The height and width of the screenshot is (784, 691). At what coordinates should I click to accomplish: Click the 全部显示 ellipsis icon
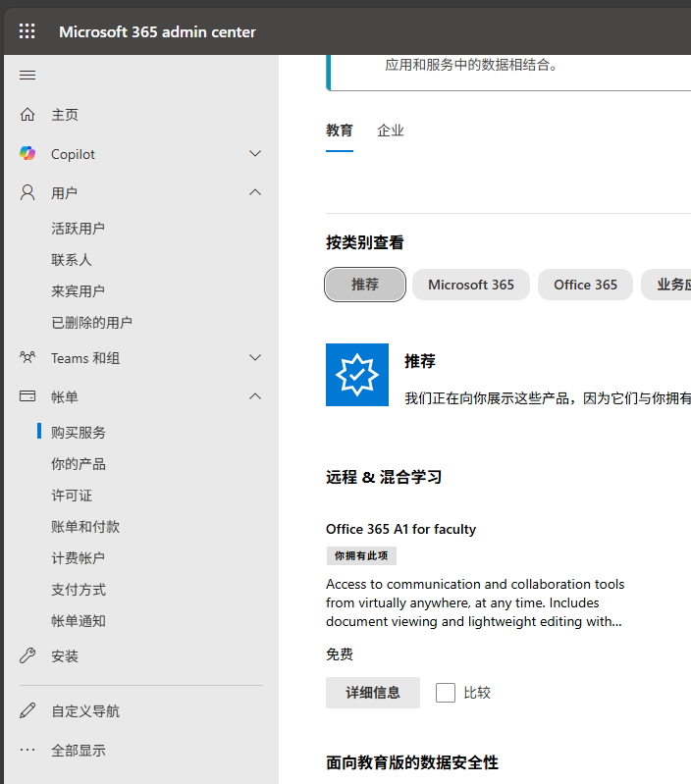27,750
